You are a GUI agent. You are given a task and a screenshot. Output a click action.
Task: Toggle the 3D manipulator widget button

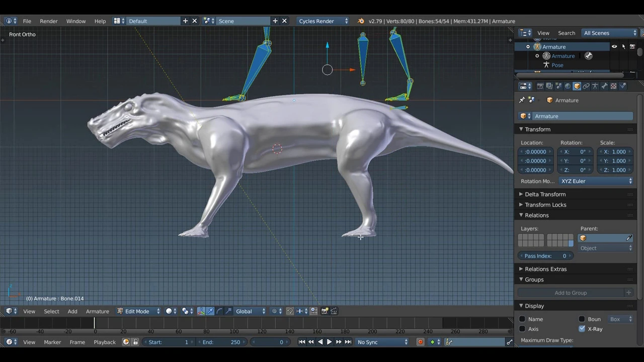[201, 311]
